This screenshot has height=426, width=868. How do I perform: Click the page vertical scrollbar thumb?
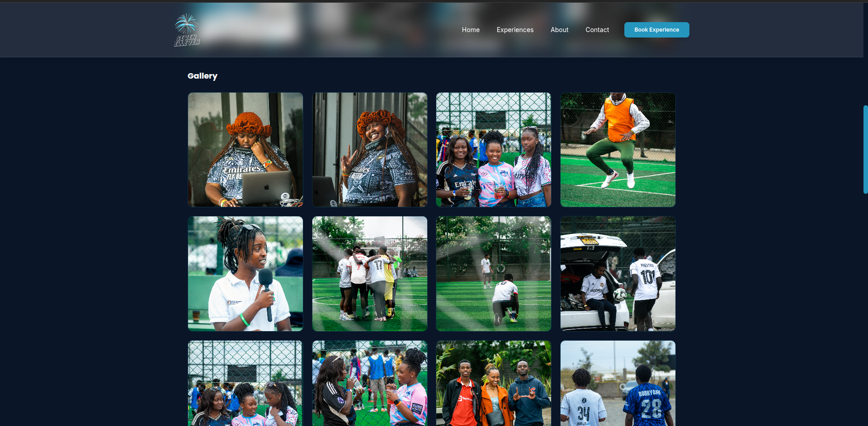click(x=865, y=150)
